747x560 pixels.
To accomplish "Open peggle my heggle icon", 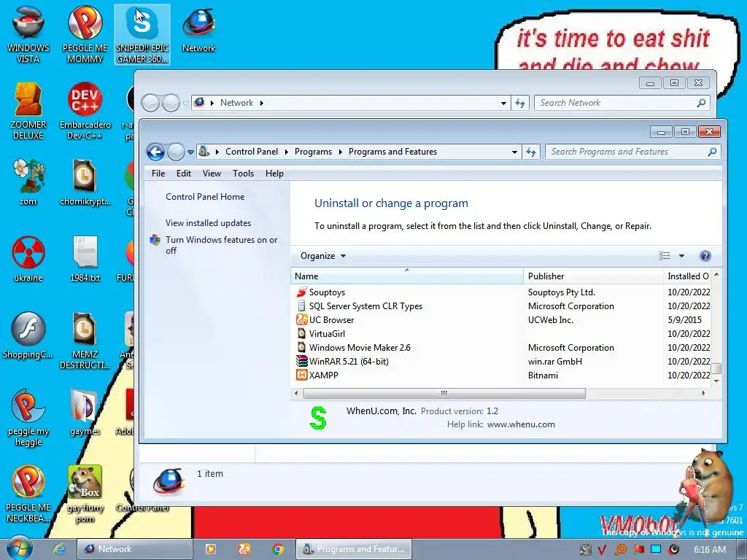I will [x=28, y=418].
